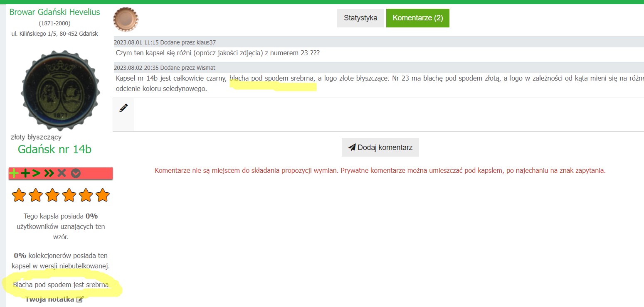This screenshot has height=307, width=644.
Task: Click the Twoja notatka label
Action: click(x=49, y=299)
